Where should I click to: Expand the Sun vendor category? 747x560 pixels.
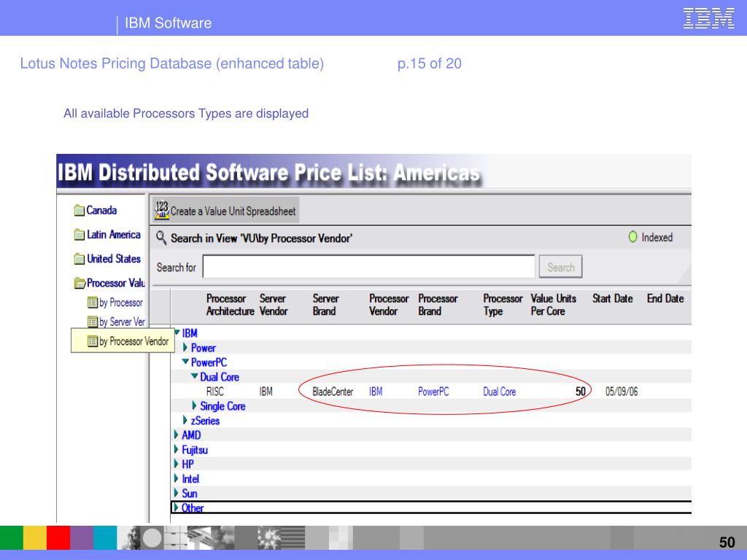tap(177, 494)
